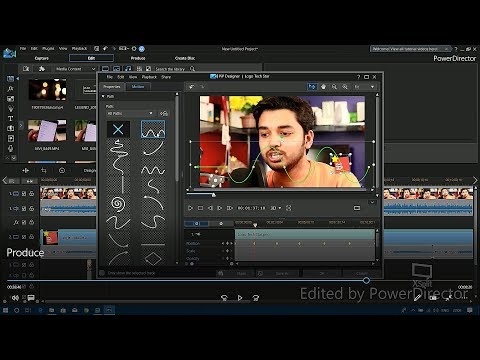
Task: Open the All Paths dropdown
Action: [130, 113]
